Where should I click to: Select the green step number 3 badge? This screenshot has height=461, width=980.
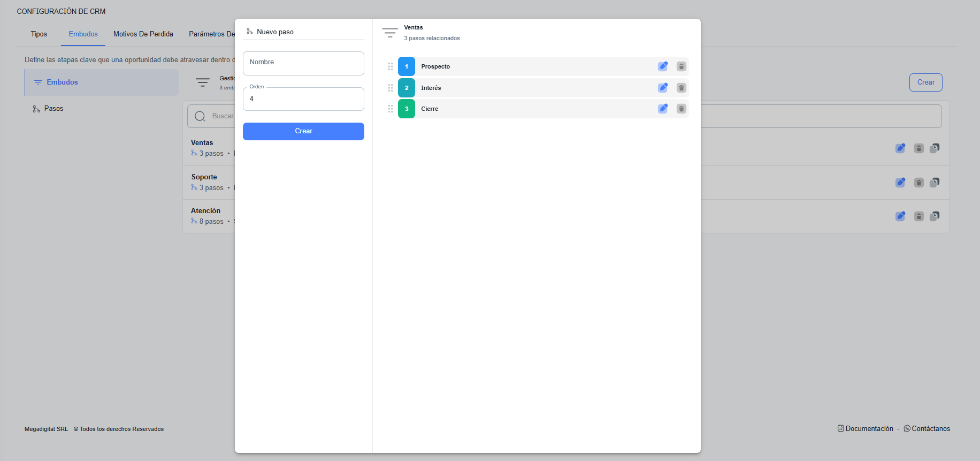click(x=407, y=109)
